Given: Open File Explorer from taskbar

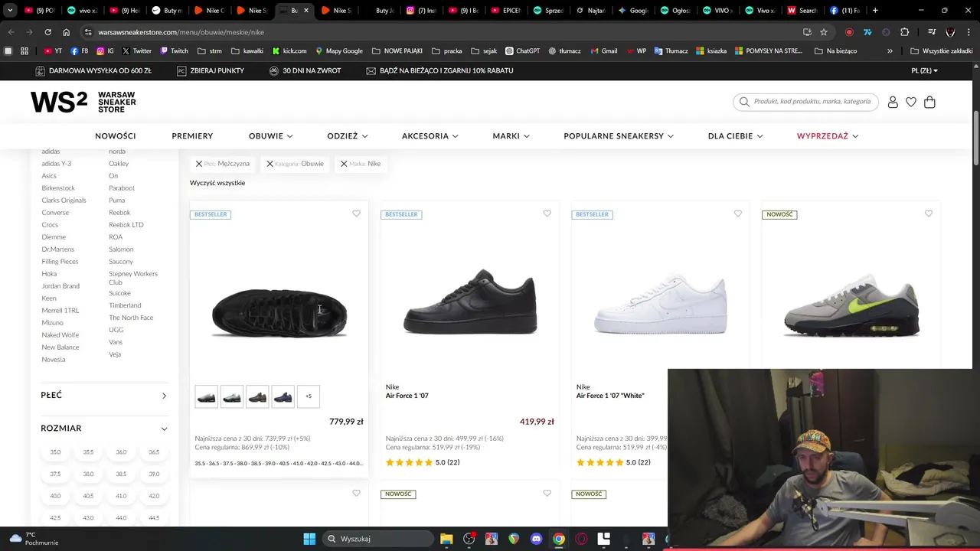Looking at the screenshot, I should 446,539.
